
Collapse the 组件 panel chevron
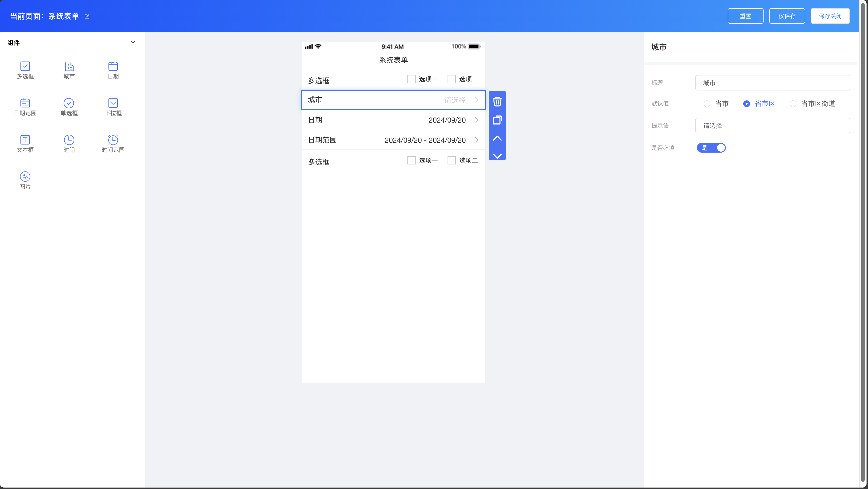coord(133,43)
